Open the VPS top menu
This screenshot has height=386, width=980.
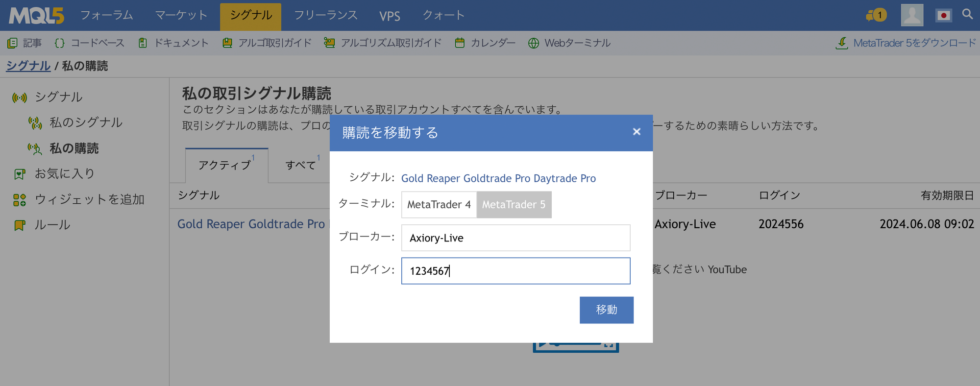(x=390, y=16)
